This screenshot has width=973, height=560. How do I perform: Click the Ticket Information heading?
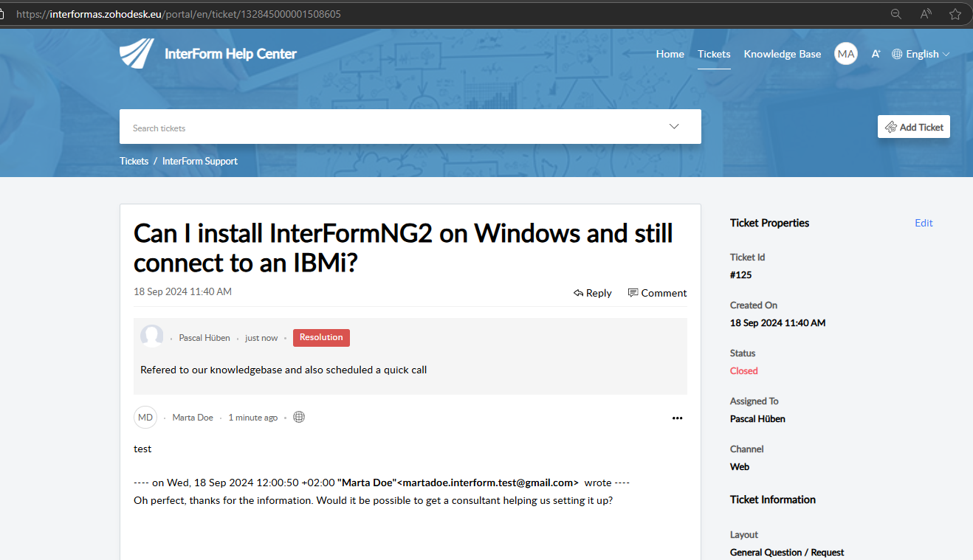[773, 499]
